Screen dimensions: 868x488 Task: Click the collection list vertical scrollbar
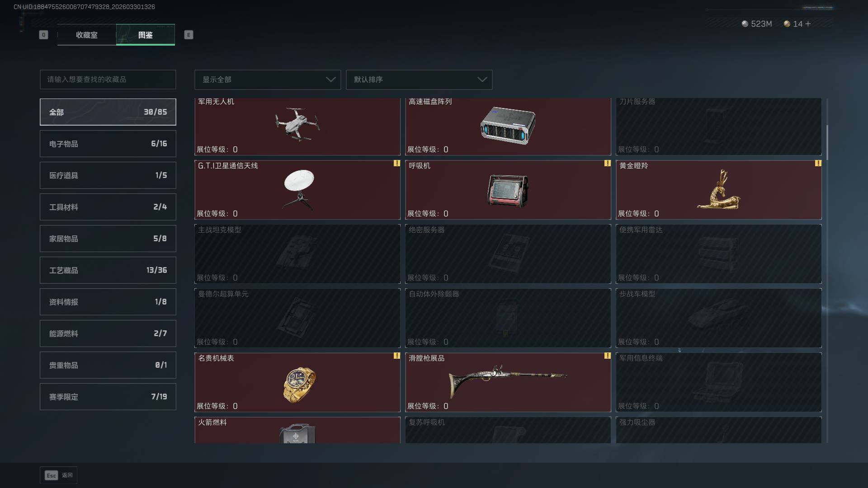tap(827, 142)
